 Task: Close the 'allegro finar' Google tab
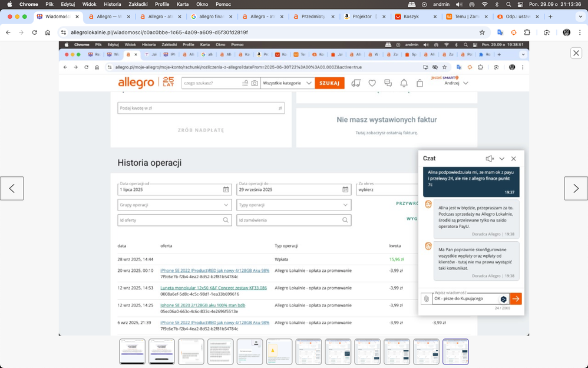[x=230, y=17]
